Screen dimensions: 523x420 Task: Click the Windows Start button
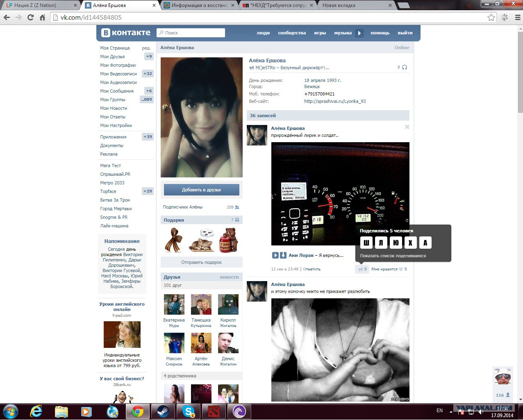point(10,411)
